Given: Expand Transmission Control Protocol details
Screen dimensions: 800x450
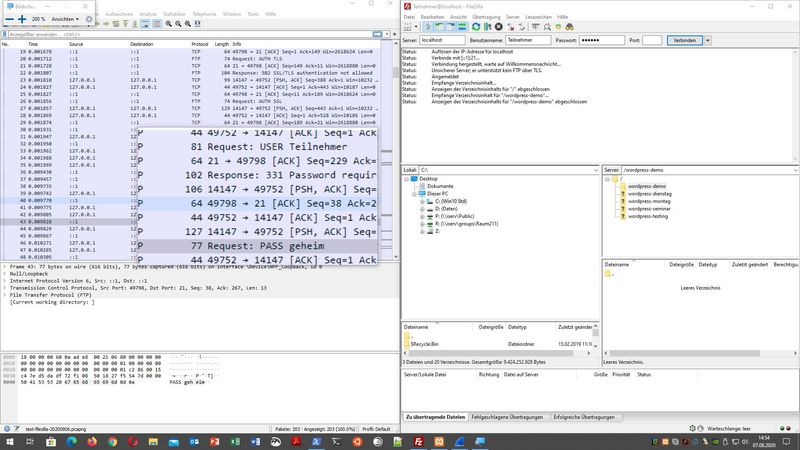Looking at the screenshot, I should coord(5,288).
